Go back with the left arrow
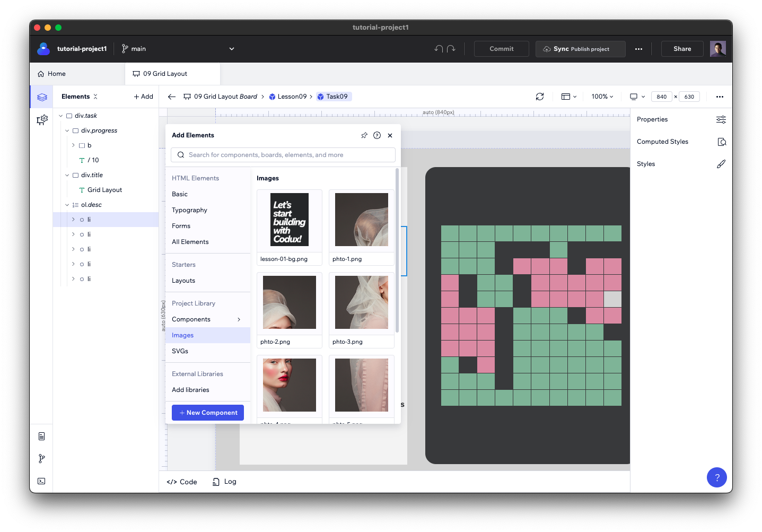762x532 pixels. tap(171, 97)
